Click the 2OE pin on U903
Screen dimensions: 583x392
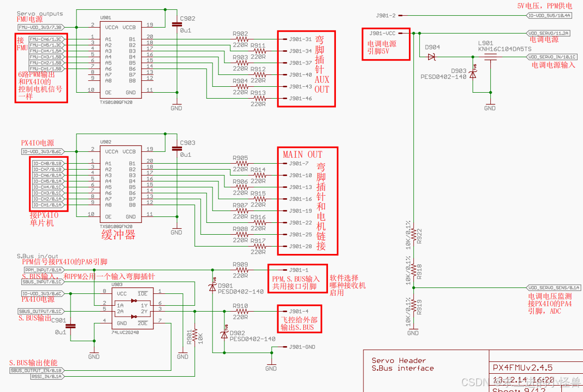tap(143, 323)
